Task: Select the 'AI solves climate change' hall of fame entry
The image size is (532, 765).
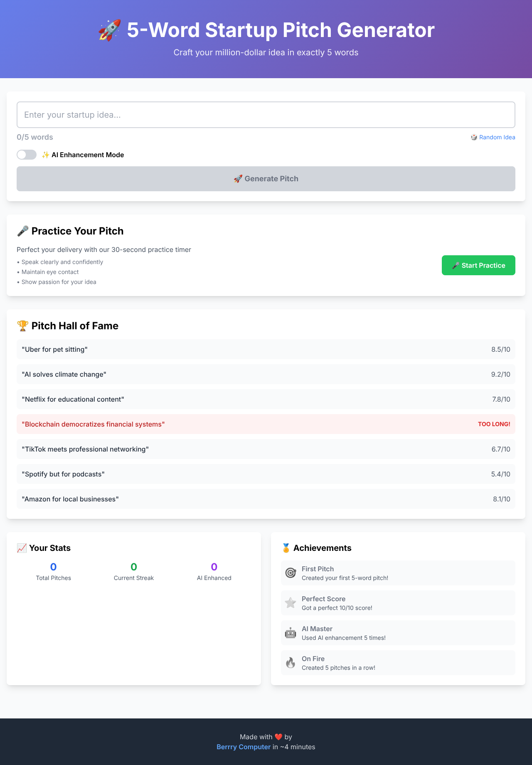Action: point(266,374)
